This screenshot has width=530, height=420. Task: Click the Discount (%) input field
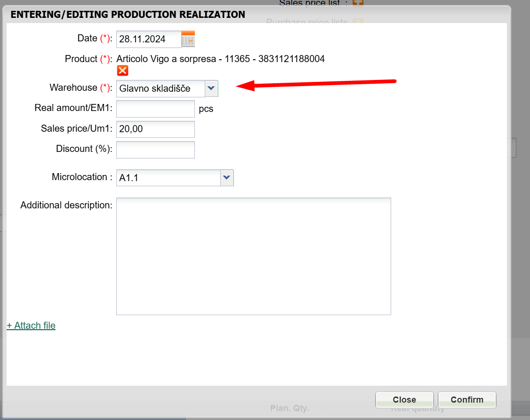tap(155, 150)
